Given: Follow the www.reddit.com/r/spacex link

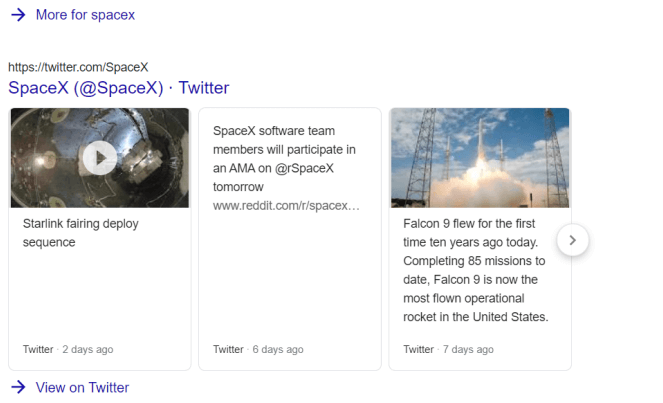Looking at the screenshot, I should (286, 206).
